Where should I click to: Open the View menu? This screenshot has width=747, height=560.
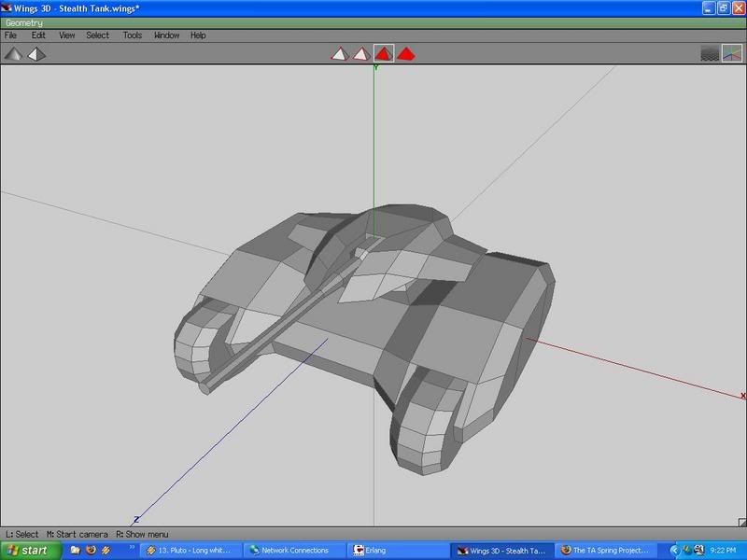click(66, 35)
